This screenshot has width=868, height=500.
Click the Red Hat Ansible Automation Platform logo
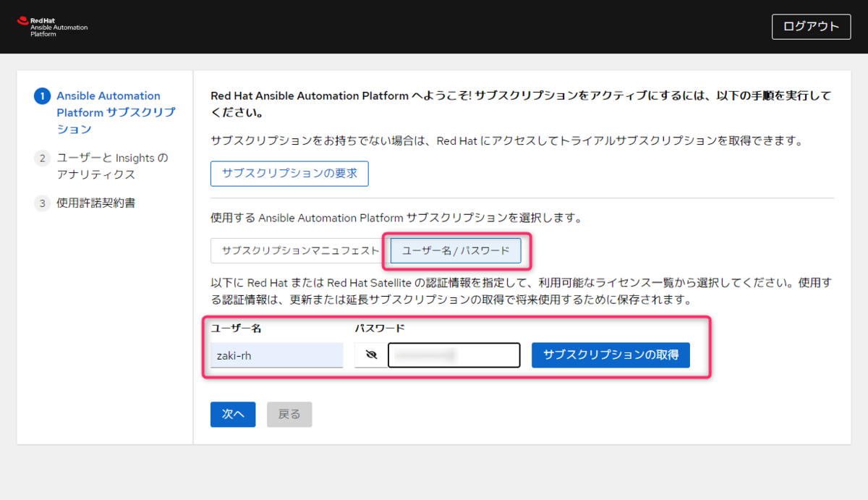coord(51,27)
